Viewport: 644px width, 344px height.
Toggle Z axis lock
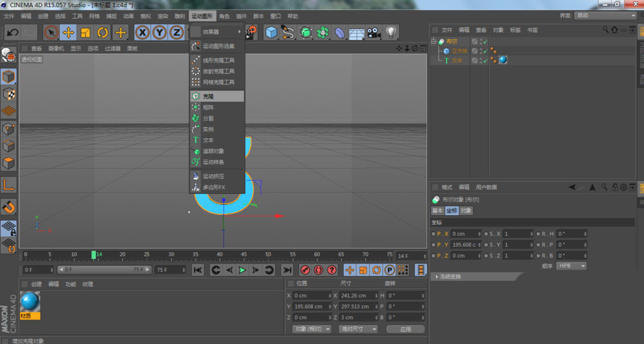[x=176, y=32]
